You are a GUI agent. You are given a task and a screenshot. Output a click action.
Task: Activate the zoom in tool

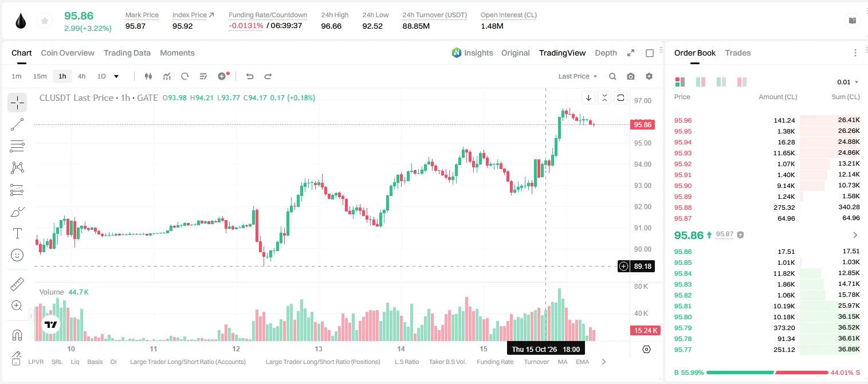[x=17, y=305]
